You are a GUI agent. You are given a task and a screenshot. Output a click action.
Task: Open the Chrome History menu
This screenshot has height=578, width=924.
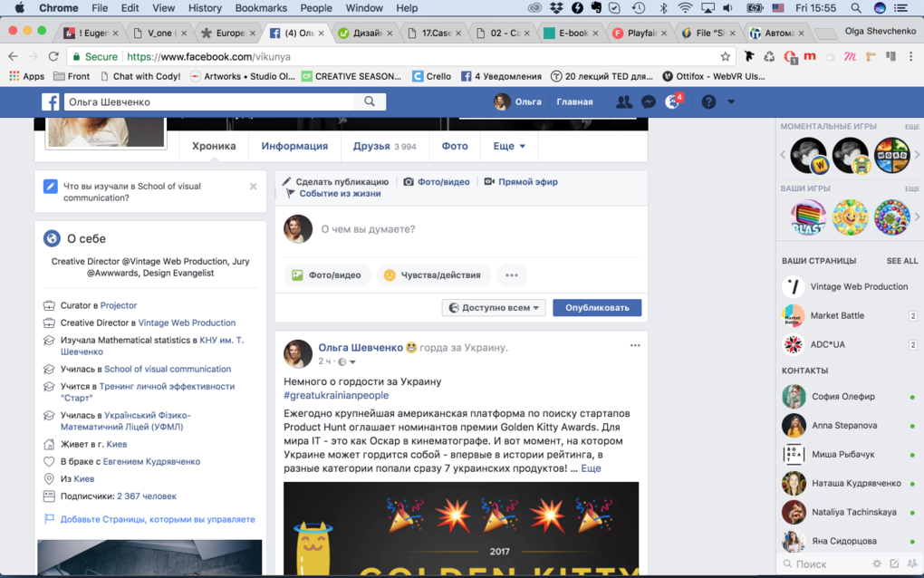(205, 8)
